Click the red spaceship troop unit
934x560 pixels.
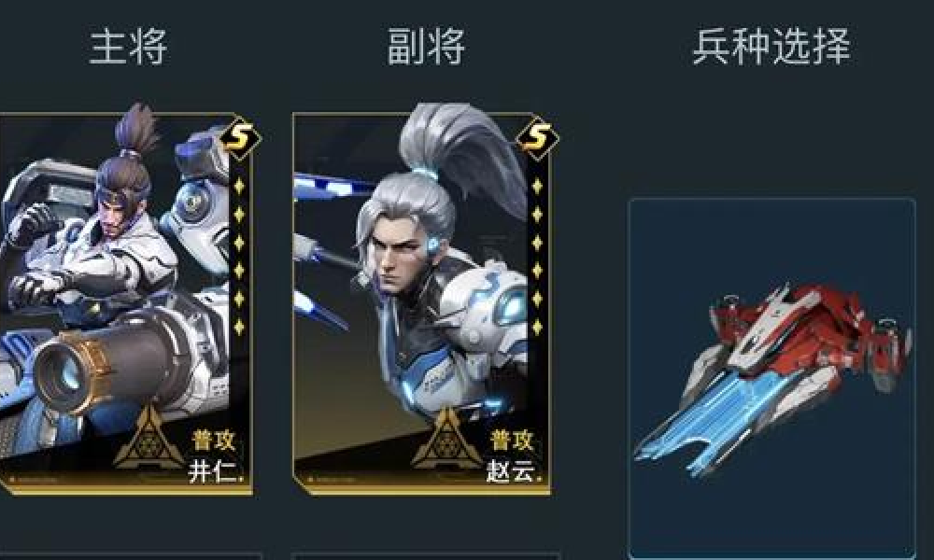click(772, 376)
